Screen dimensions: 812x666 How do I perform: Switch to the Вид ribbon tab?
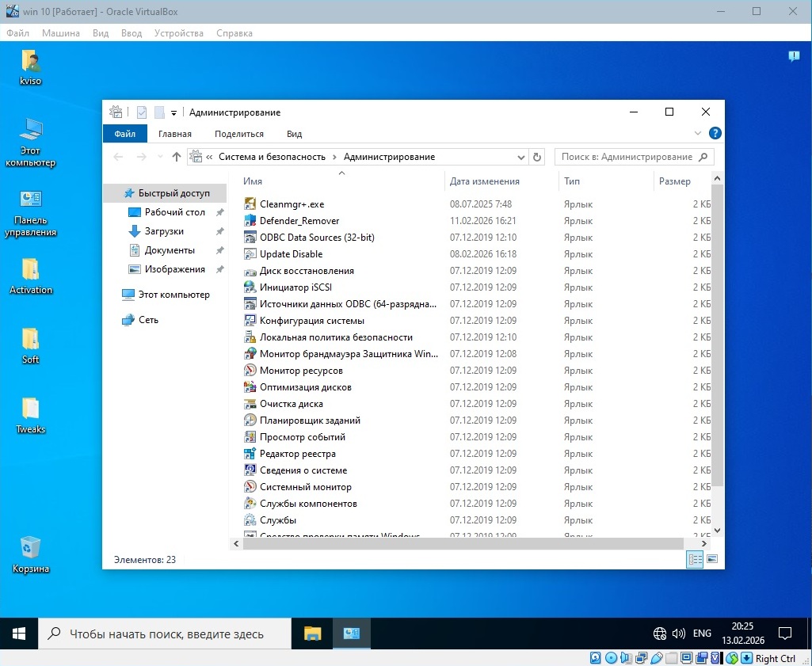click(294, 134)
